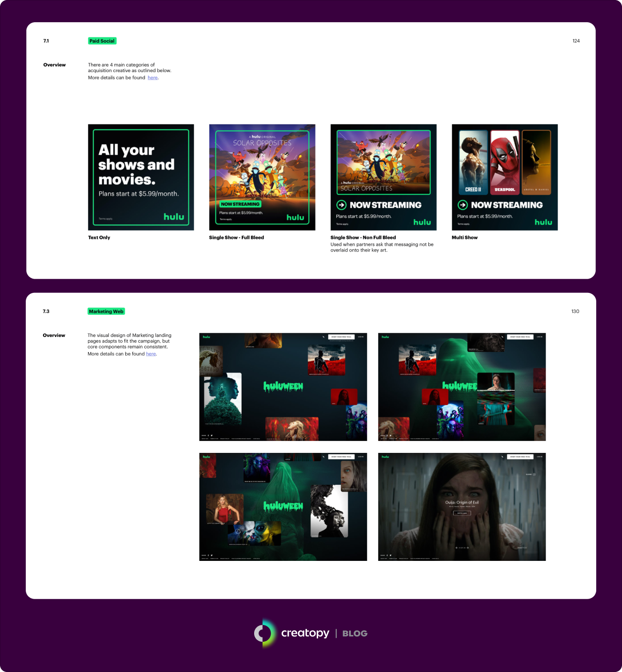
Task: Click the 'Multi Show' caption
Action: pyautogui.click(x=465, y=238)
